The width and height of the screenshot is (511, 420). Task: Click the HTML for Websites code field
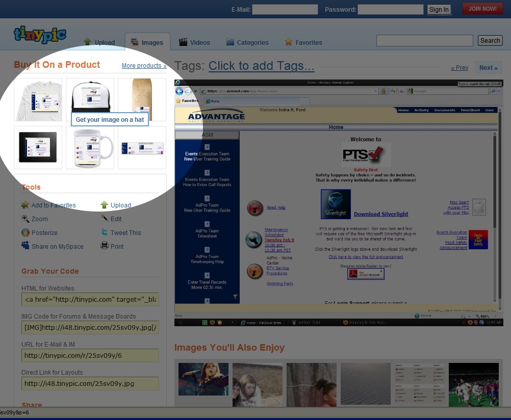90,300
